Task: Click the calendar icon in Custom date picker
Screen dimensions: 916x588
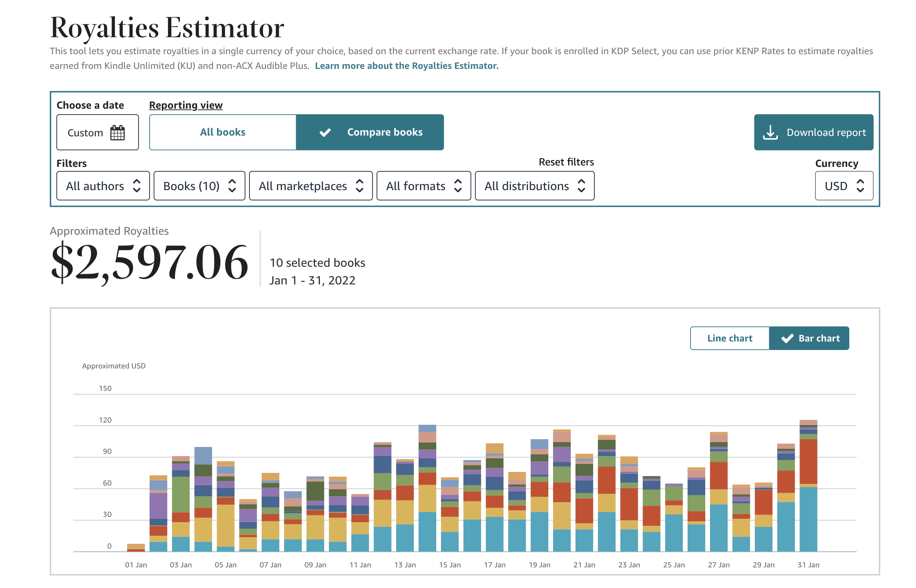Action: pos(117,133)
